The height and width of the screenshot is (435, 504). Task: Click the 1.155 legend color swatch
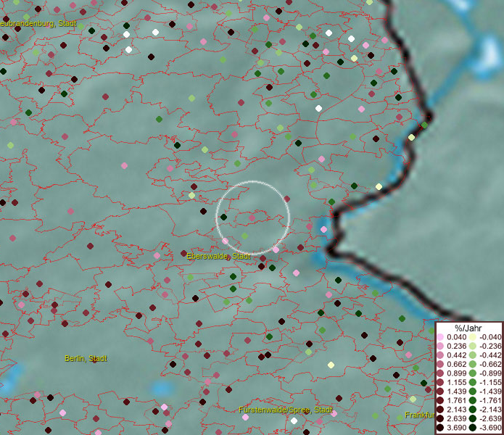click(x=440, y=382)
